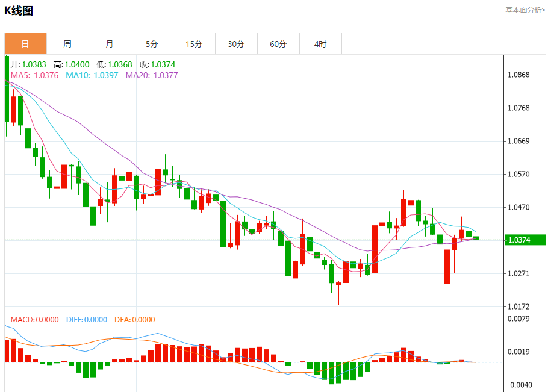Screen dimensions: 548x392
Task: Open the 15分 interval tab
Action: click(194, 44)
